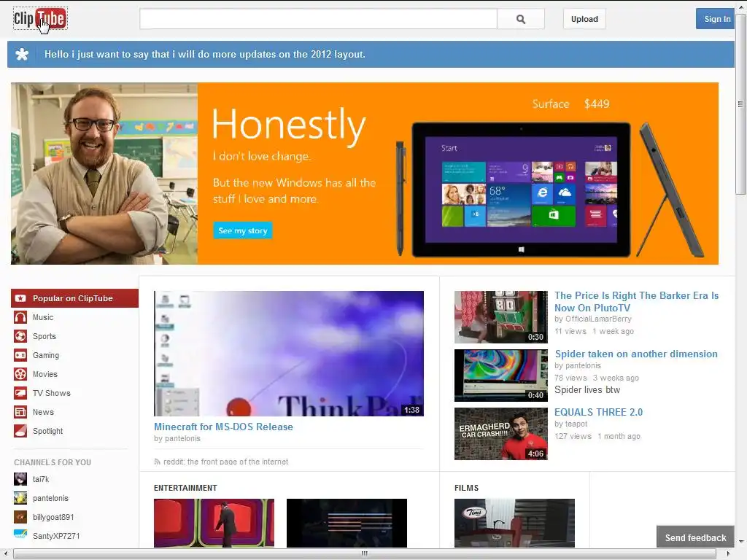Click the Upload button

(x=584, y=19)
